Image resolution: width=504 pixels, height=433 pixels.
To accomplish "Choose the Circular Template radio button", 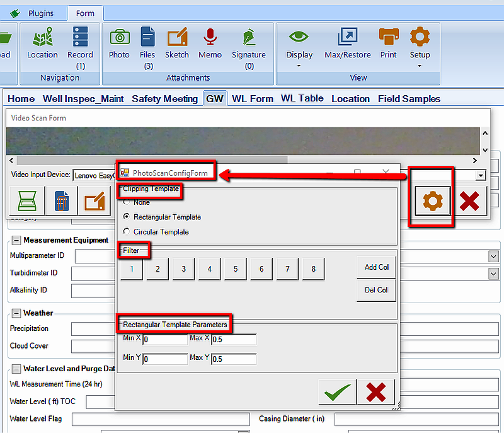I will point(127,232).
